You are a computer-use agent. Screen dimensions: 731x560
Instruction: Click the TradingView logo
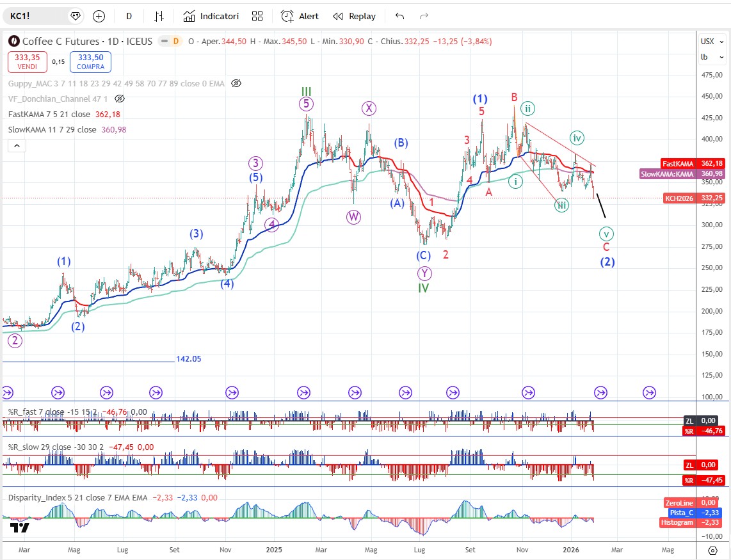19,528
